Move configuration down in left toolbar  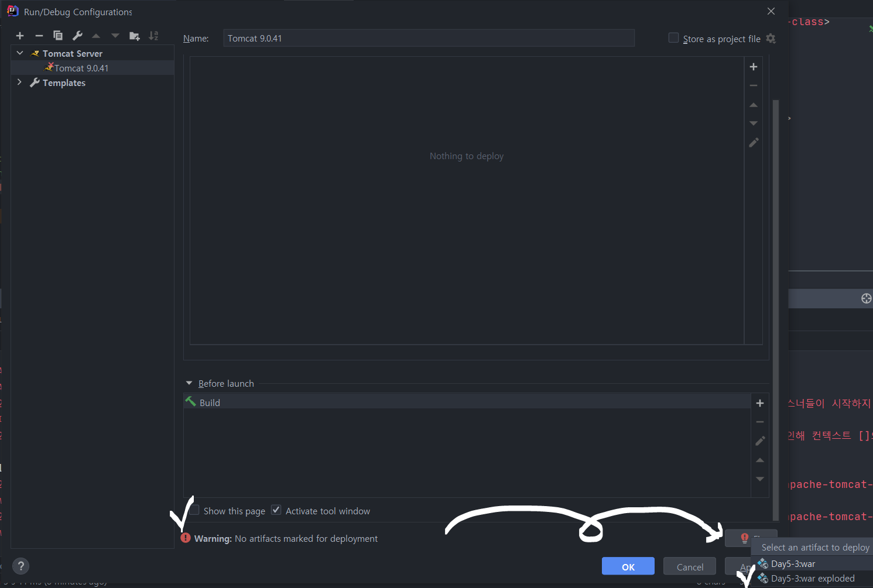point(115,36)
